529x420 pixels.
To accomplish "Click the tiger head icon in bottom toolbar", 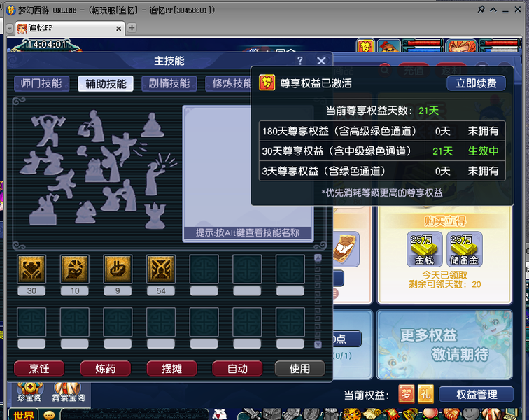I will coord(352,414).
